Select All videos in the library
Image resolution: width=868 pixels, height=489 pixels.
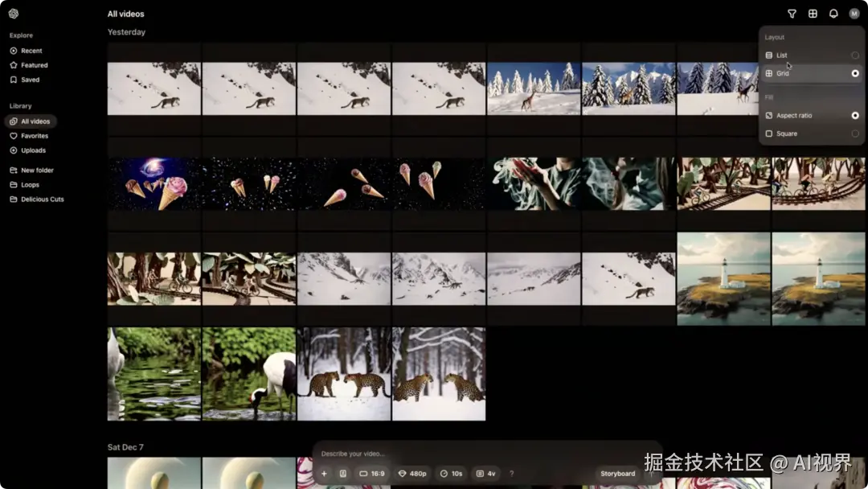tap(31, 121)
